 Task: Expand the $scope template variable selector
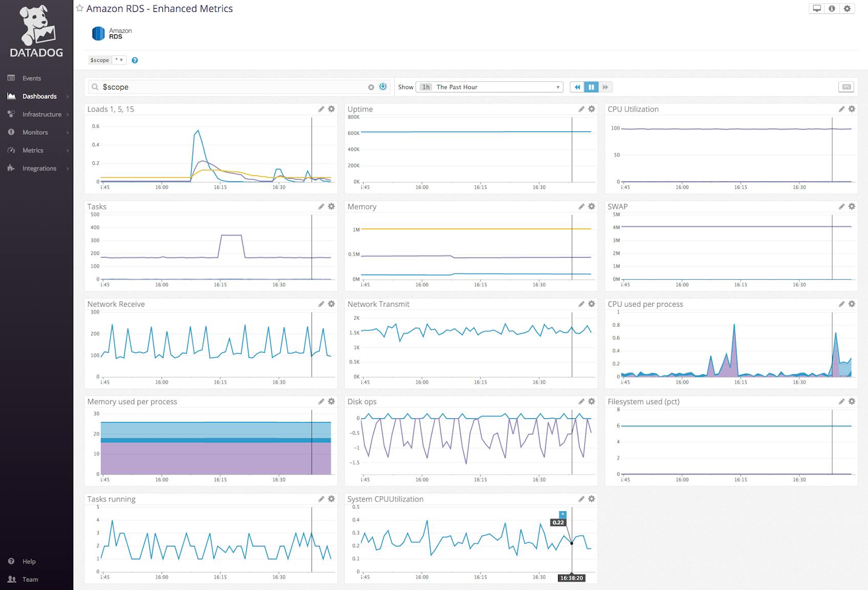click(x=118, y=60)
